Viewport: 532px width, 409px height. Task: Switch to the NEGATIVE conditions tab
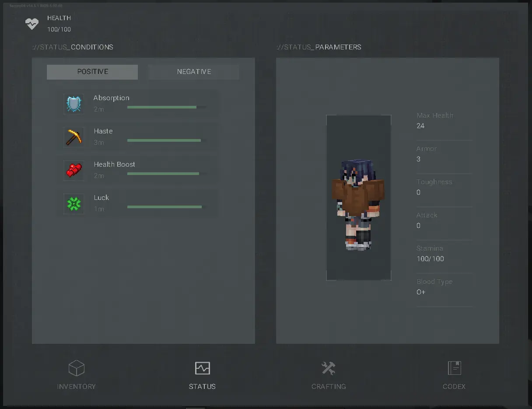[194, 72]
